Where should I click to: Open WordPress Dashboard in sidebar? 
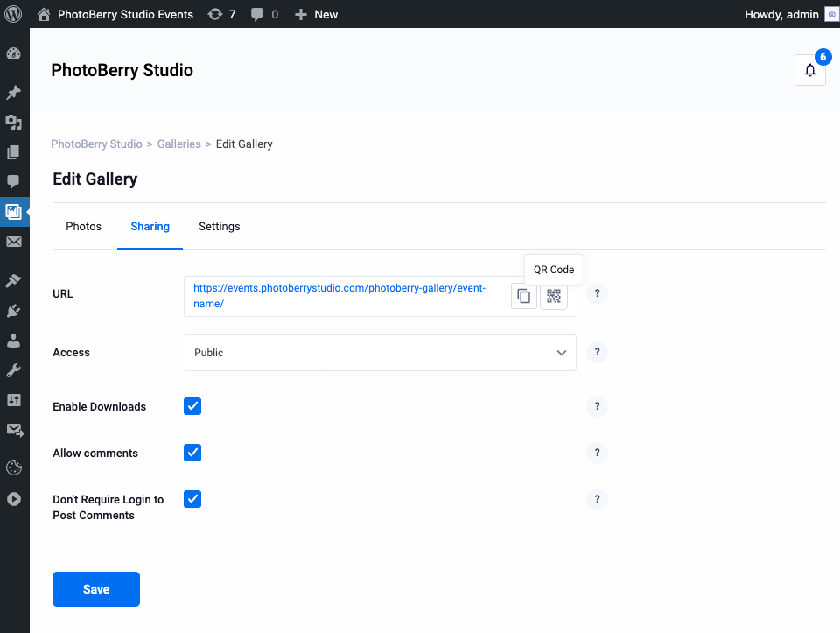pos(14,53)
